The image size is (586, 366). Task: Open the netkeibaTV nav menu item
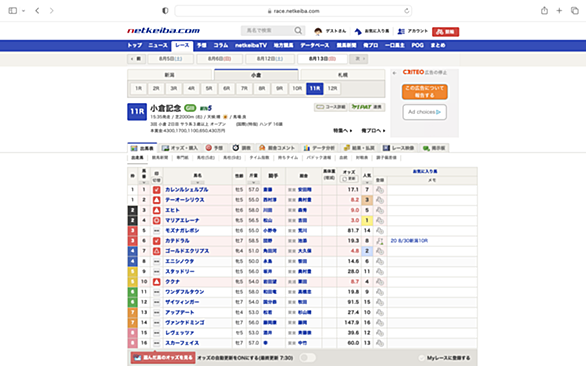251,45
